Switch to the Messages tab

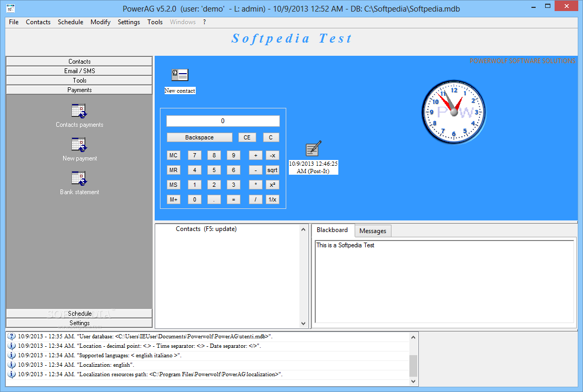[373, 231]
